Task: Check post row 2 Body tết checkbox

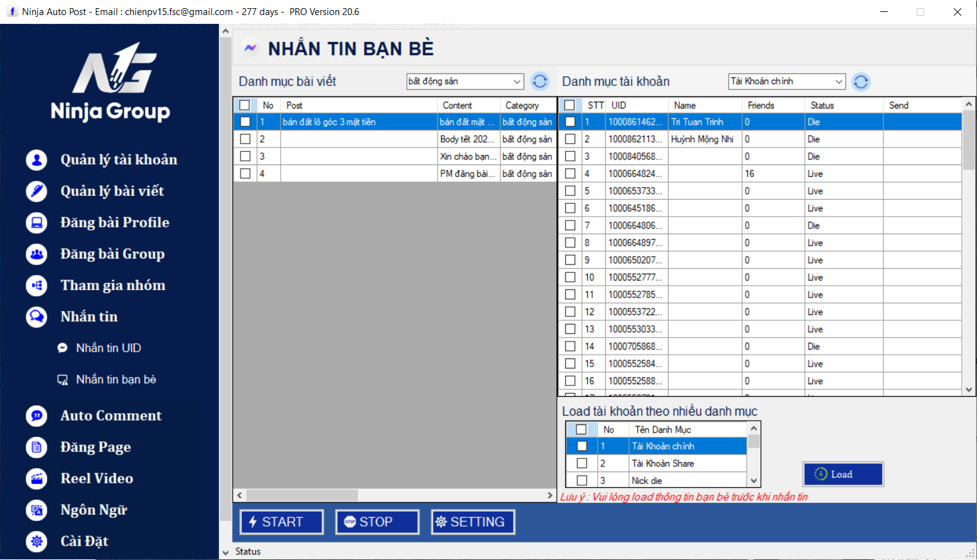Action: click(246, 139)
